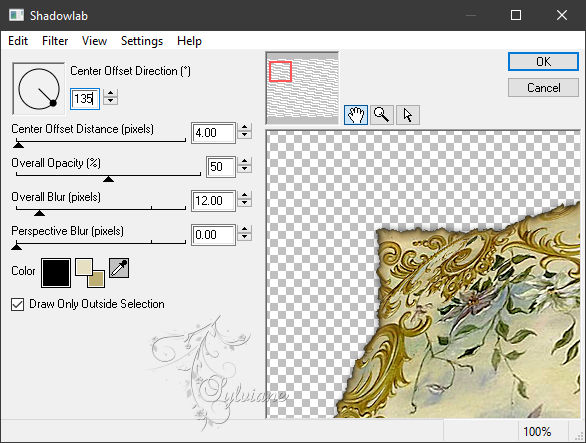Viewport: 586px width, 443px height.
Task: Click the black shadow color swatch
Action: pyautogui.click(x=56, y=273)
